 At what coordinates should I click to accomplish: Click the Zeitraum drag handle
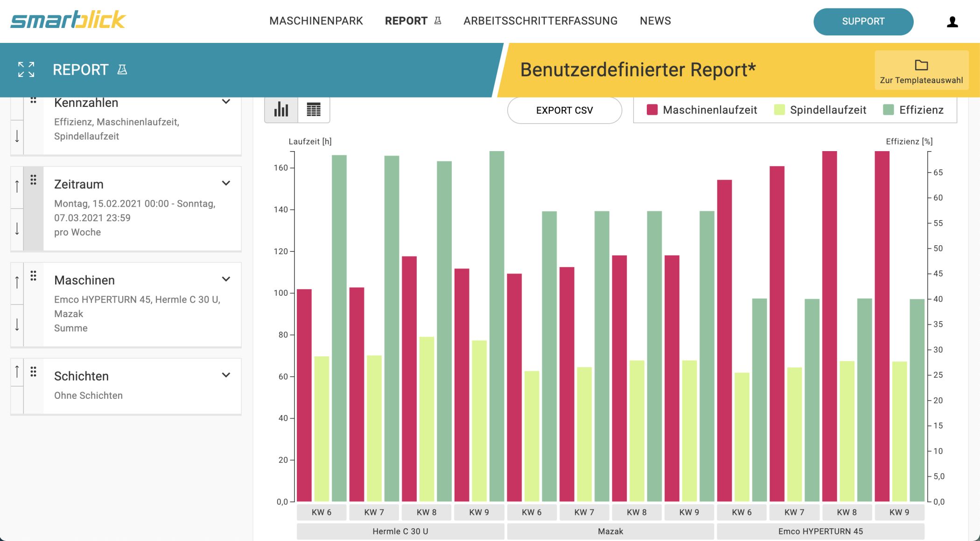(33, 180)
